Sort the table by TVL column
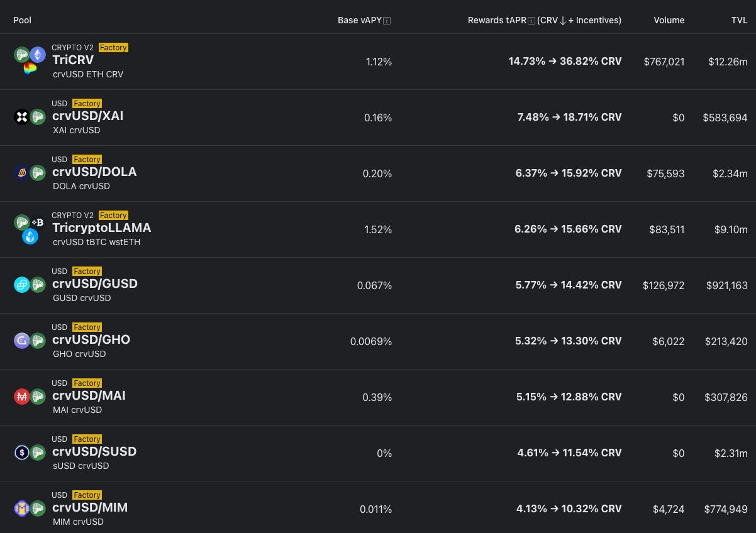The width and height of the screenshot is (756, 533). pyautogui.click(x=739, y=20)
